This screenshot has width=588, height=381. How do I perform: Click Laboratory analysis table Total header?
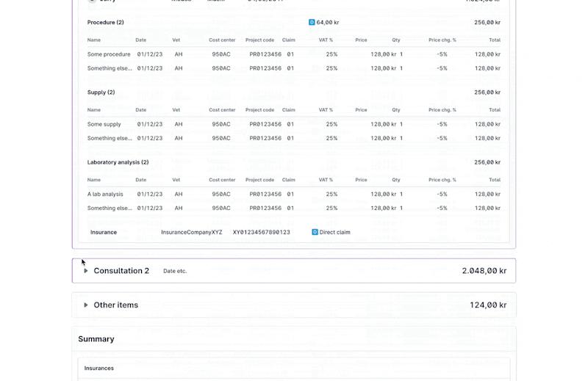coord(495,180)
